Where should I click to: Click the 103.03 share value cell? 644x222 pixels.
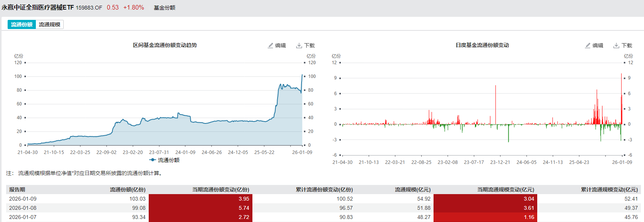pyautogui.click(x=137, y=199)
